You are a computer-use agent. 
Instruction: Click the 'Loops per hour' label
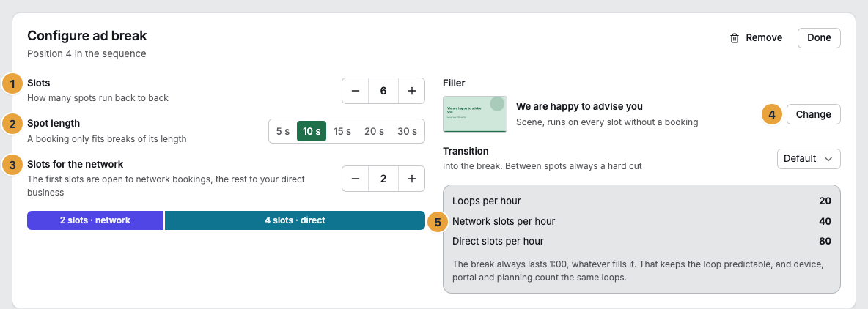487,201
